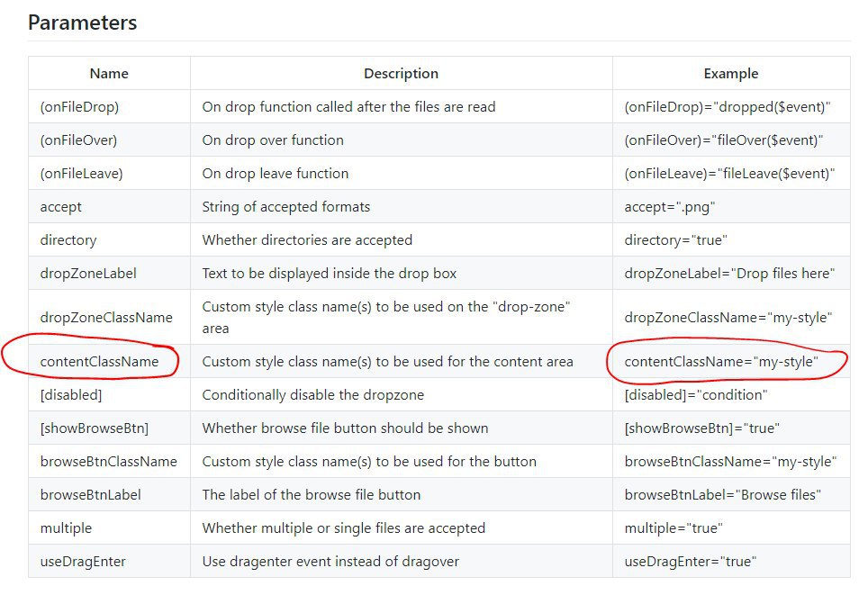This screenshot has height=595, width=868.
Task: Click the browseBtnLabel="Browse files" example
Action: click(x=722, y=495)
